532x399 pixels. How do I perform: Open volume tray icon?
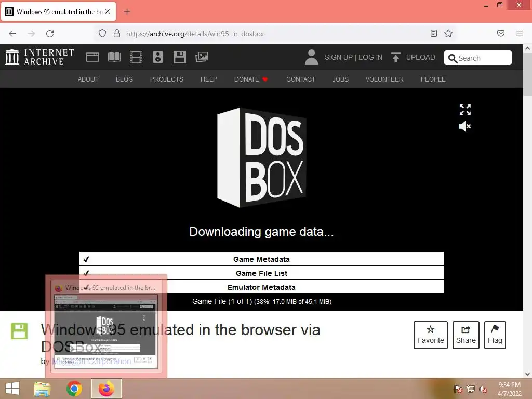coord(483,389)
